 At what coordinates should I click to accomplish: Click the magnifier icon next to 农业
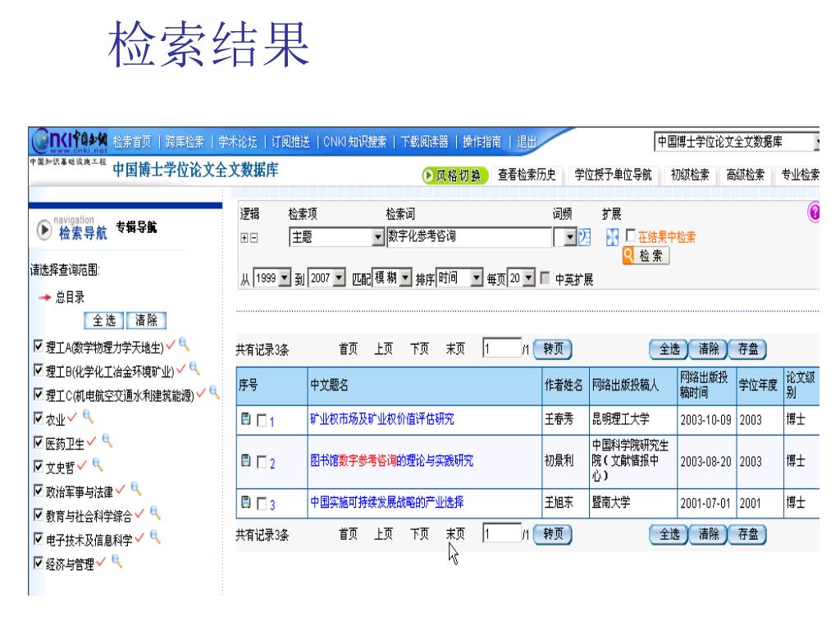[x=88, y=416]
